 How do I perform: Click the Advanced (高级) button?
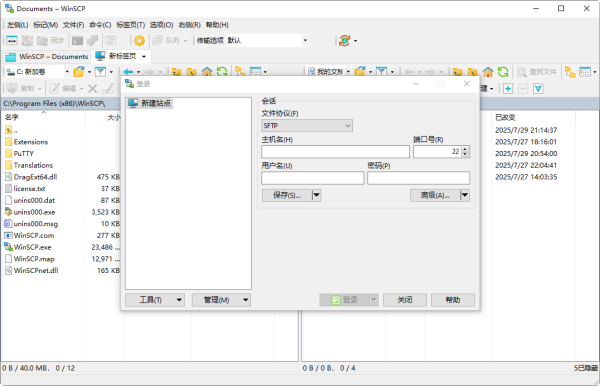(x=435, y=195)
